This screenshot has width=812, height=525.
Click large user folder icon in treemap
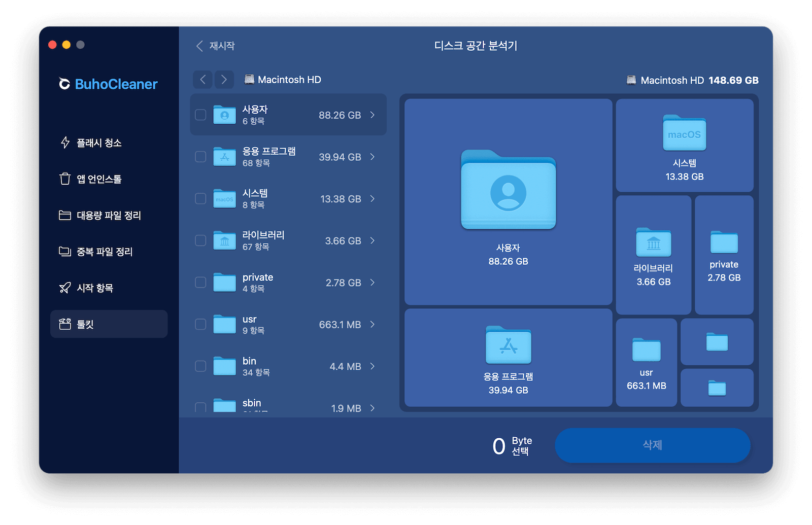pyautogui.click(x=508, y=190)
